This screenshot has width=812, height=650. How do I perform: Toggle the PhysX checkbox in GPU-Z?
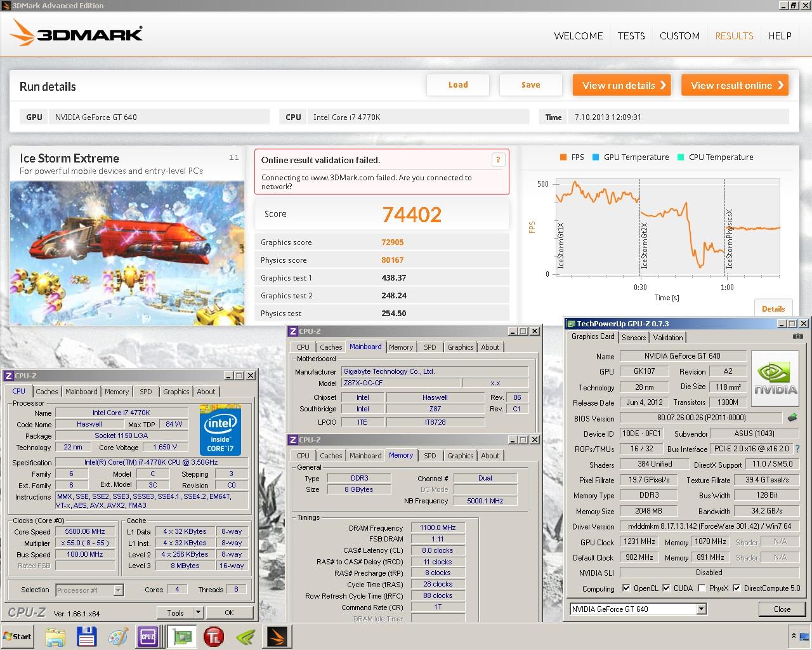tap(702, 588)
